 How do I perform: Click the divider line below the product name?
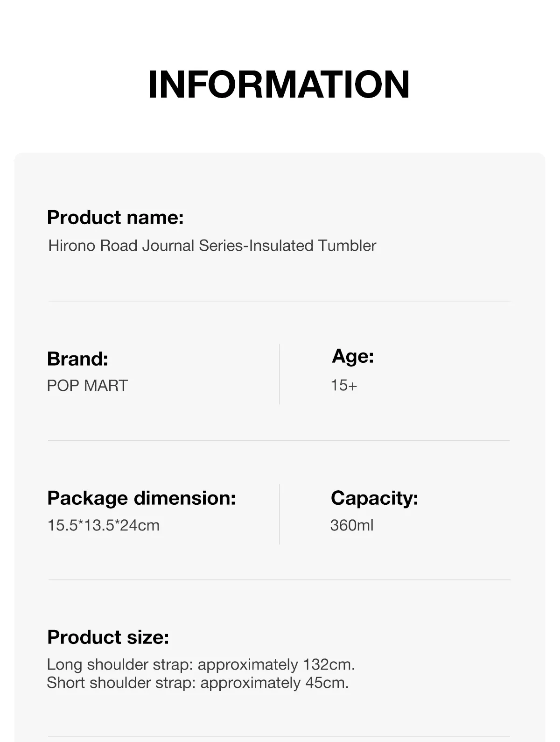[x=279, y=301]
